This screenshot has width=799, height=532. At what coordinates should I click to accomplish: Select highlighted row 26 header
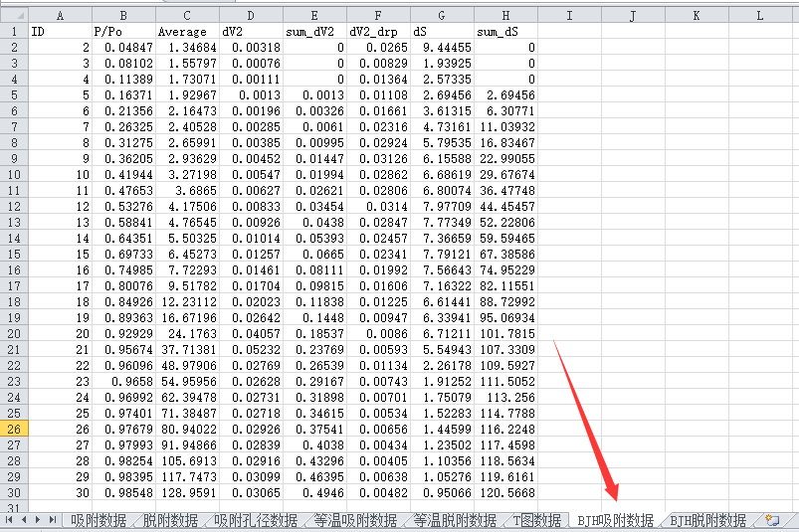pos(14,430)
